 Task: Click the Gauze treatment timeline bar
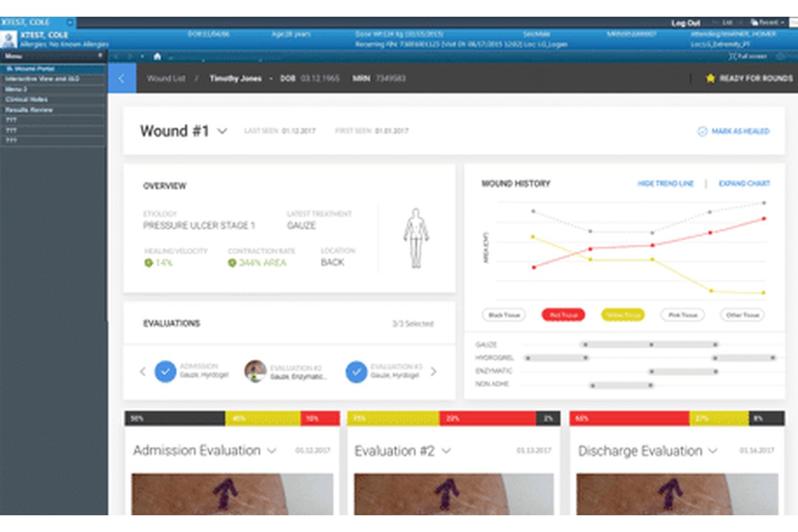coord(650,344)
